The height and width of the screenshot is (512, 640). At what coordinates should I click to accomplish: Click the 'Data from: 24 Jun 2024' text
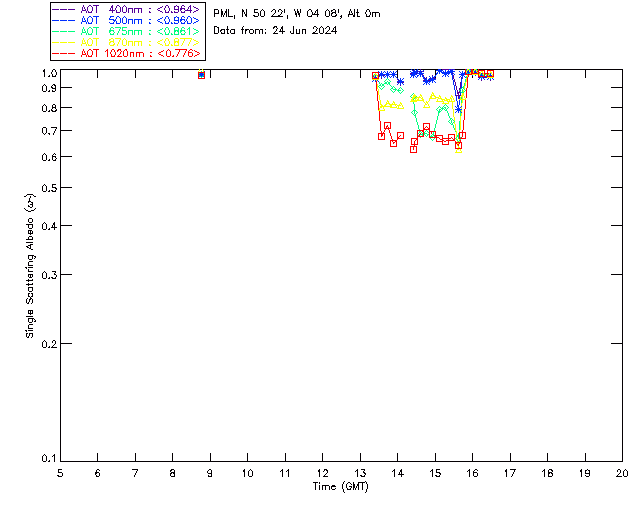(275, 30)
